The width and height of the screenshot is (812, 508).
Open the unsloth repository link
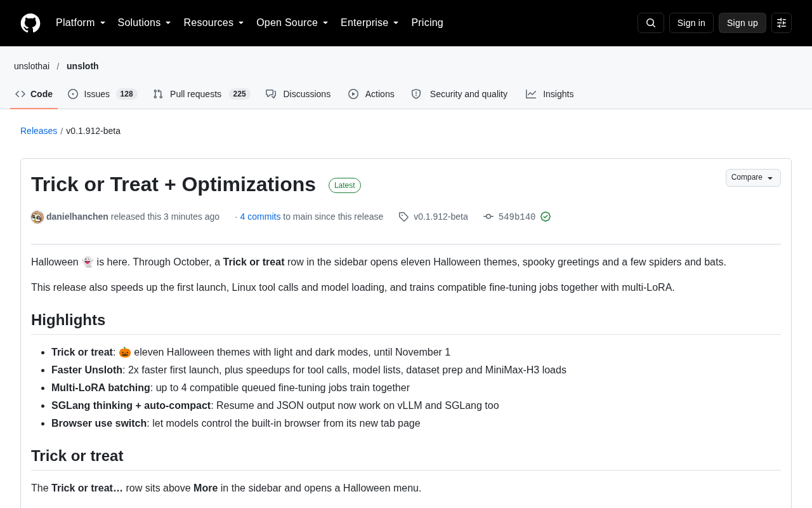(x=82, y=66)
